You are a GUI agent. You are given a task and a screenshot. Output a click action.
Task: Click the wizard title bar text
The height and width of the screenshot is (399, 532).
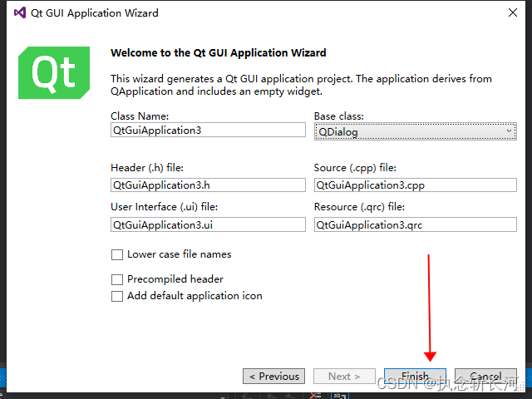pyautogui.click(x=94, y=13)
